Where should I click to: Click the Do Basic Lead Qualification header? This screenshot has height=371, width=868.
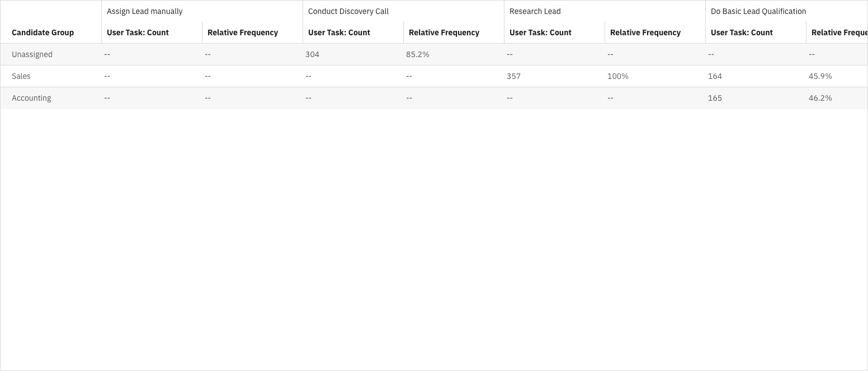click(758, 11)
